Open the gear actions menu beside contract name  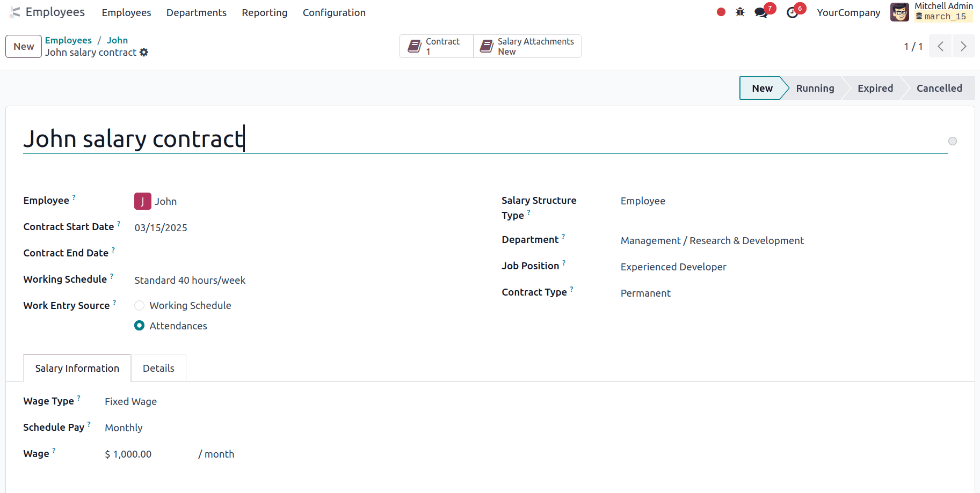[x=144, y=52]
